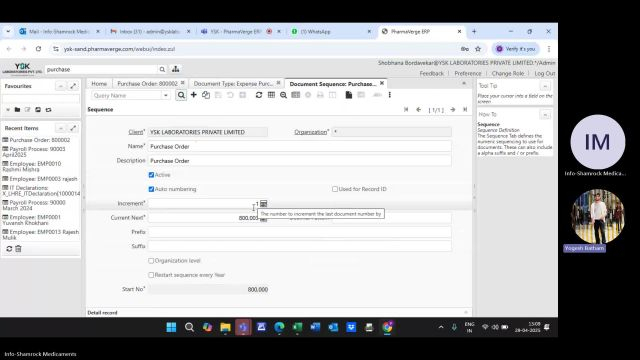The image size is (640, 360).
Task: Add a new record with plus icon
Action: (193, 95)
